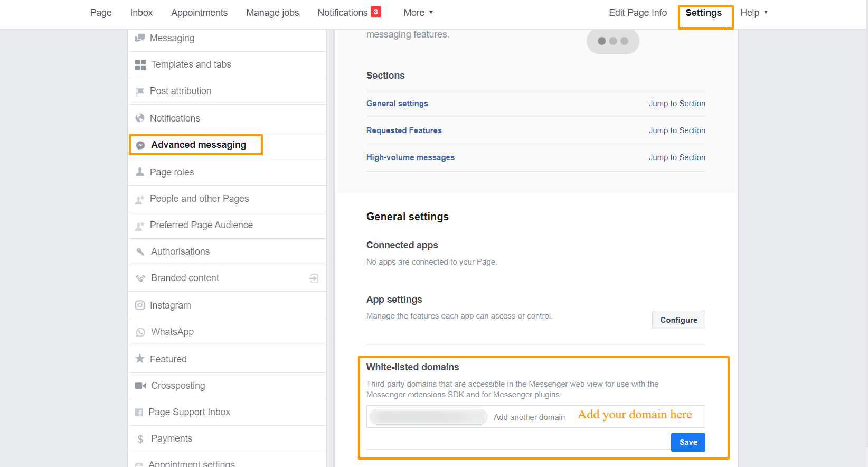868x467 pixels.
Task: Click the typing indicator bubble illustration
Action: coord(613,41)
